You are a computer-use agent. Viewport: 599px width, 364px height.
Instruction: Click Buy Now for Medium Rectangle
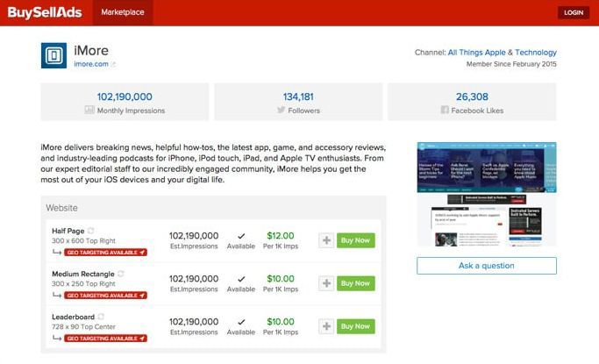tap(356, 283)
